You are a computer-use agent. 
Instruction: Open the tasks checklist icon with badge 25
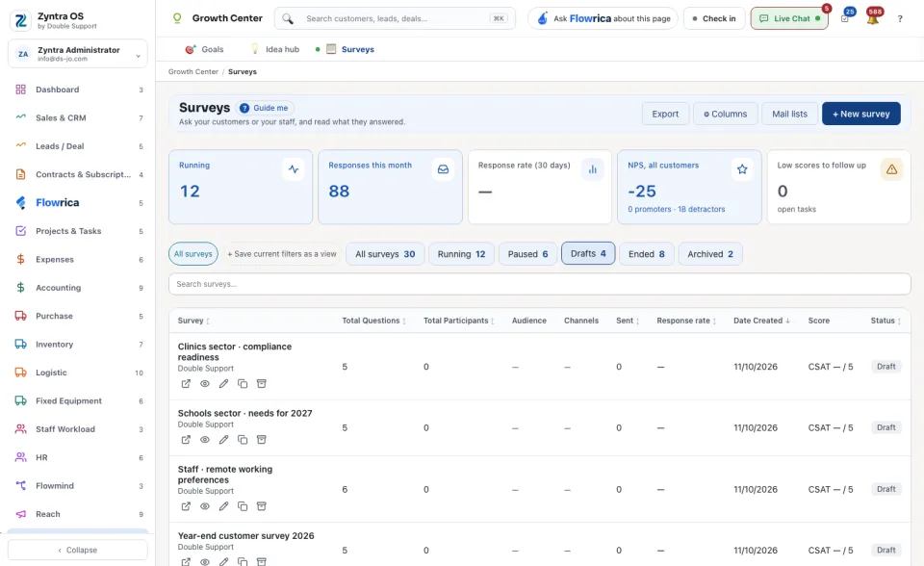coord(845,19)
